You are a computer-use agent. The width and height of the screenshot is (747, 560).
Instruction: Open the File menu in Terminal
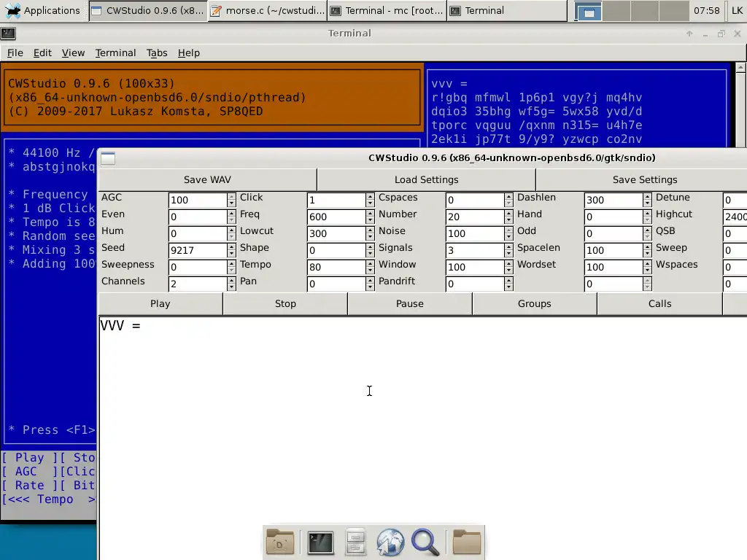click(x=15, y=52)
